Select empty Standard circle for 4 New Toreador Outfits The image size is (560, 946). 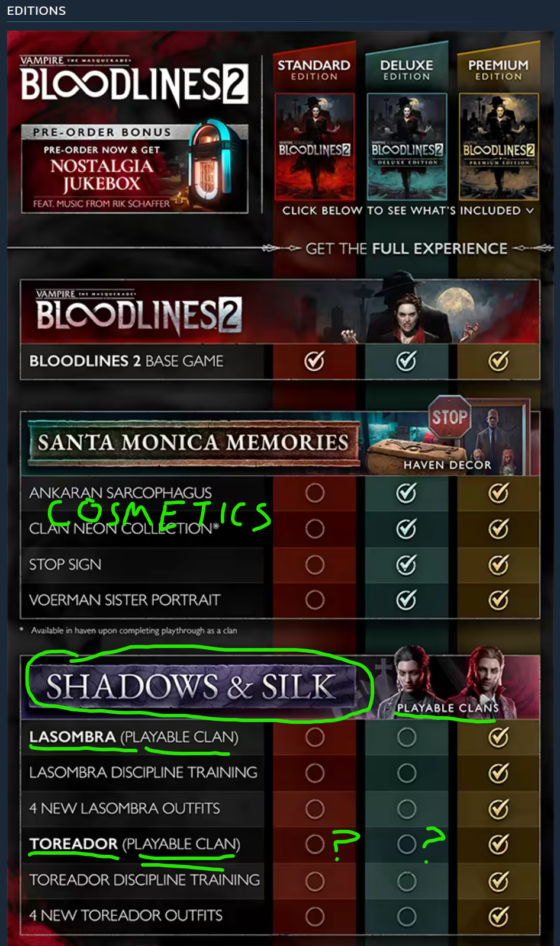(x=314, y=916)
